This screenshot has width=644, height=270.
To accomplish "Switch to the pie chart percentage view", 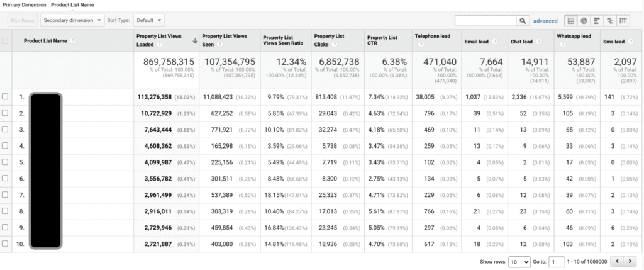I will pyautogui.click(x=584, y=21).
